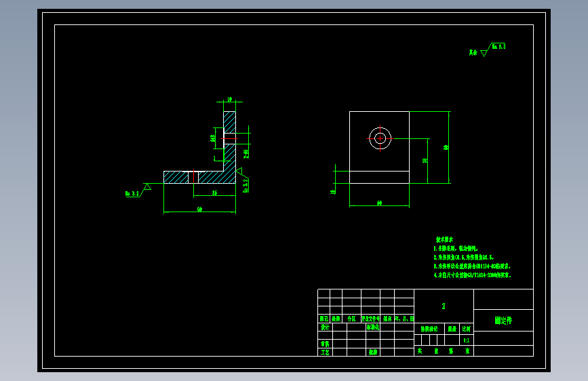Image resolution: width=588 pixels, height=381 pixels.
Task: Click the red centerline in the horizontal hatched arm
Action: click(193, 177)
